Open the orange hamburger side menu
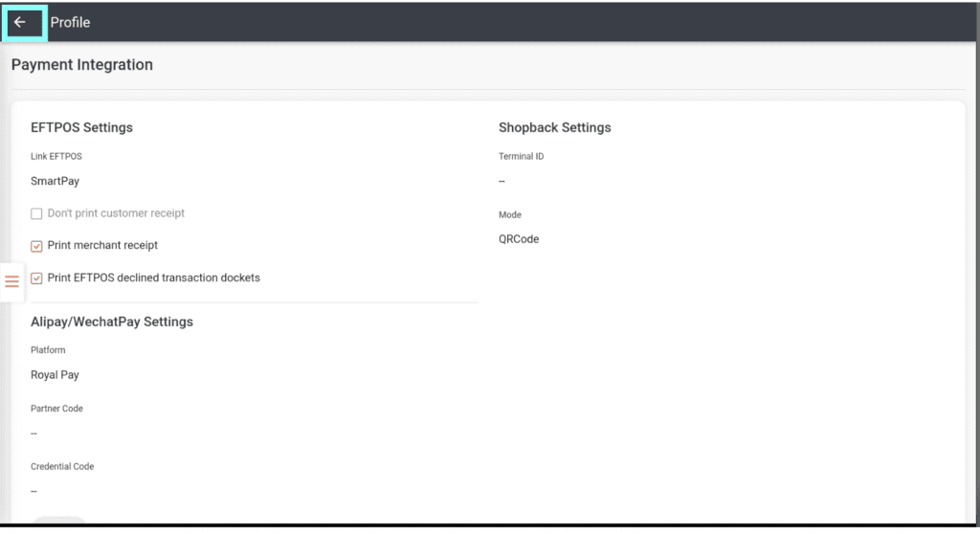This screenshot has width=980, height=533. tap(11, 281)
